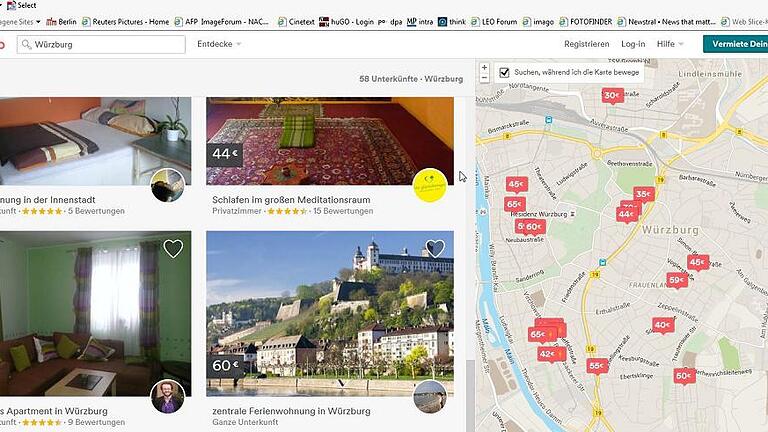Image resolution: width=768 pixels, height=432 pixels.
Task: Zoom out the map with the minus button
Action: [x=484, y=78]
